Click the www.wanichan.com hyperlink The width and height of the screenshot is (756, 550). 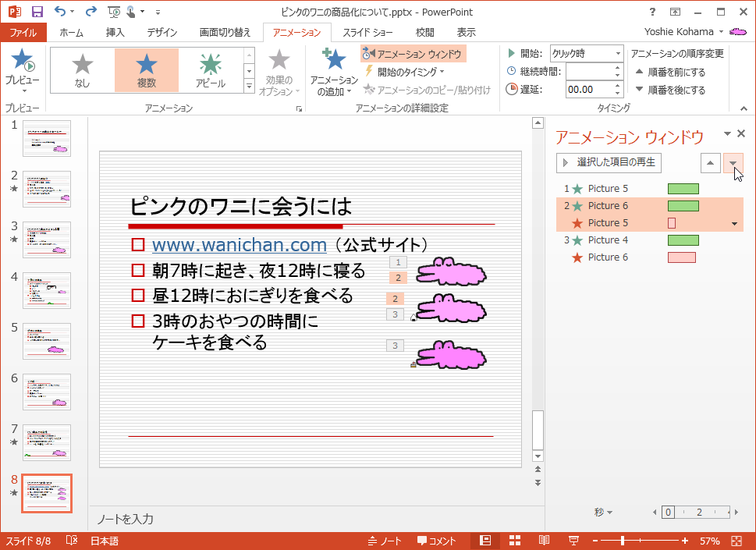(240, 245)
